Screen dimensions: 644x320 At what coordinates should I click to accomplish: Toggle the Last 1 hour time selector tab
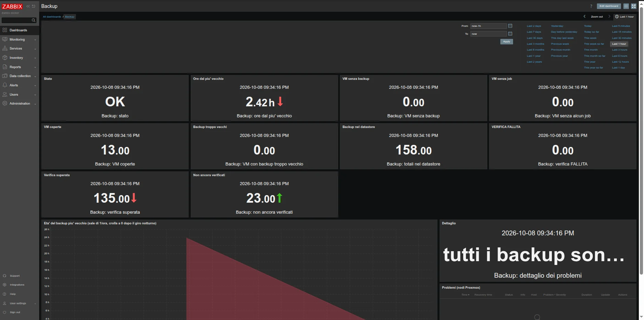(x=624, y=17)
